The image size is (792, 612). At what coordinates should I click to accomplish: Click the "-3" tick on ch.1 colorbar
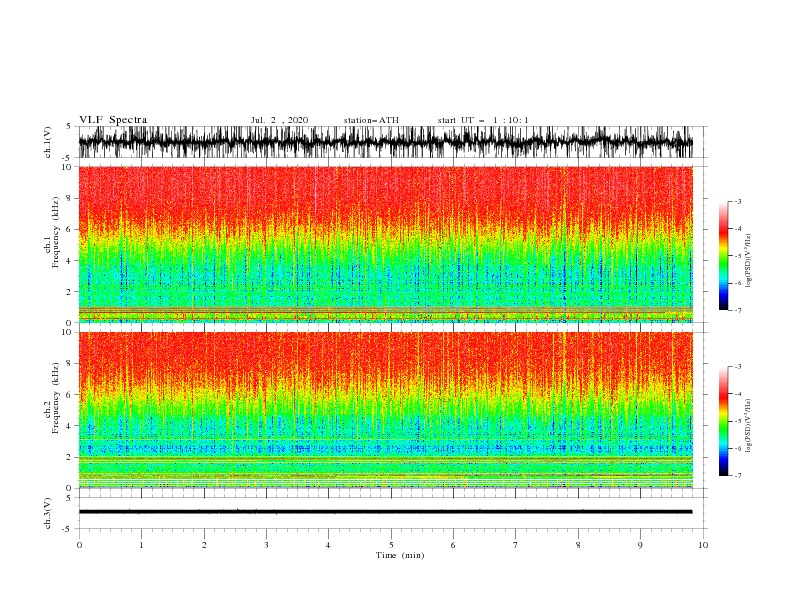coord(738,201)
